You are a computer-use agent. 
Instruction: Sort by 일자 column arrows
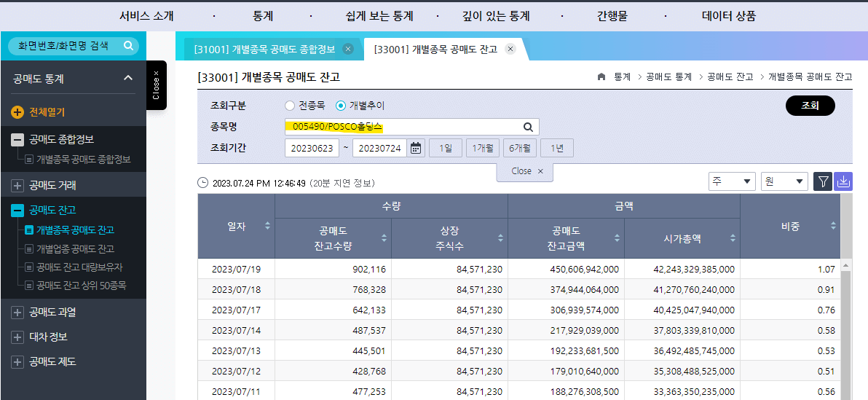click(x=268, y=225)
